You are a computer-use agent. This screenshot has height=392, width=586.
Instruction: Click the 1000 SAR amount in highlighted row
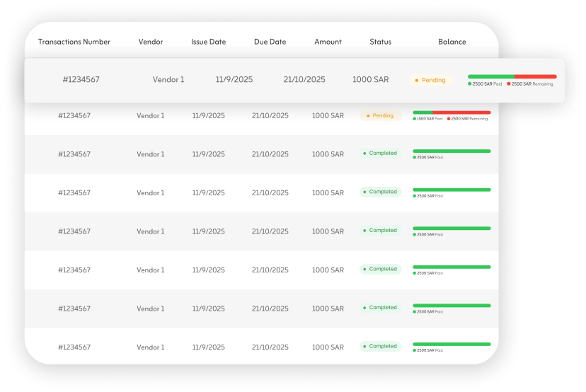tap(370, 80)
